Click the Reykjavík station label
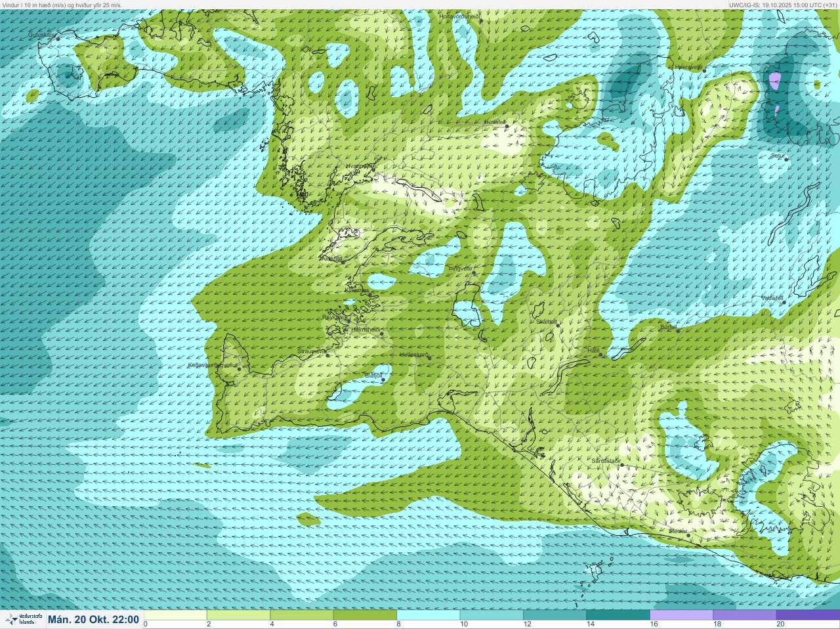This screenshot has width=840, height=629. [334, 317]
